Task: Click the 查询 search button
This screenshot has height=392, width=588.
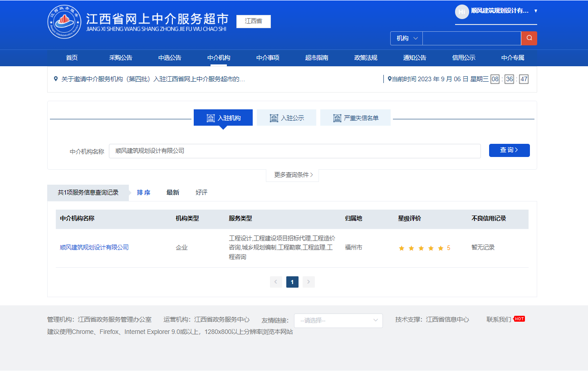Action: pos(510,150)
